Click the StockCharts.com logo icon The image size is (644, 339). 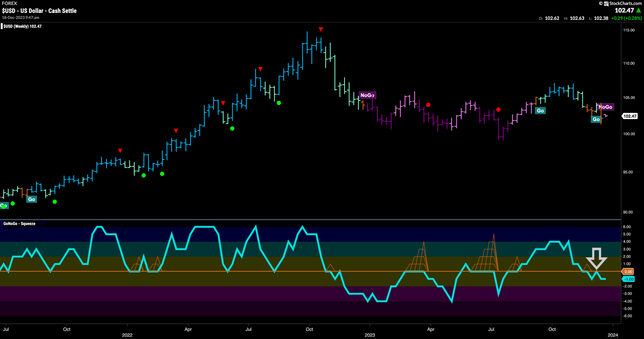point(606,3)
